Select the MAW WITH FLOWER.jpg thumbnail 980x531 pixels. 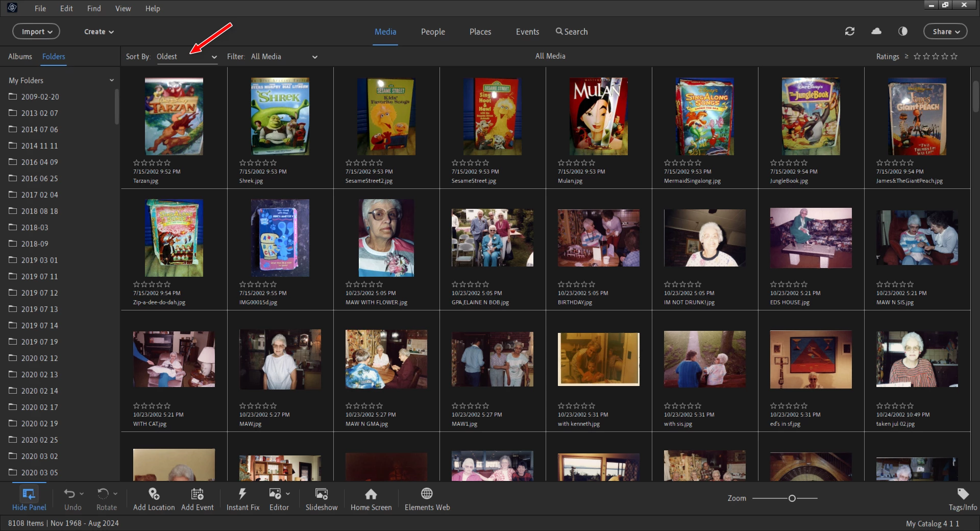pos(386,238)
